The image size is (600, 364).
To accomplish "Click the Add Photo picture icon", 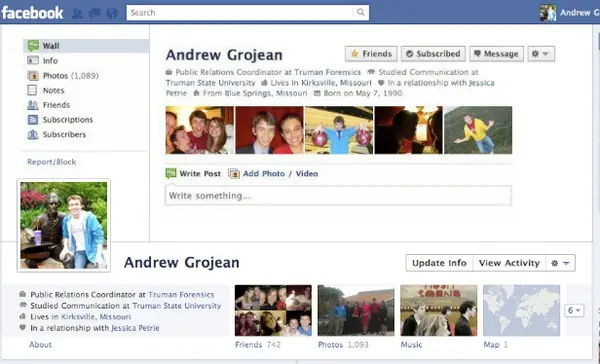I will tap(234, 173).
